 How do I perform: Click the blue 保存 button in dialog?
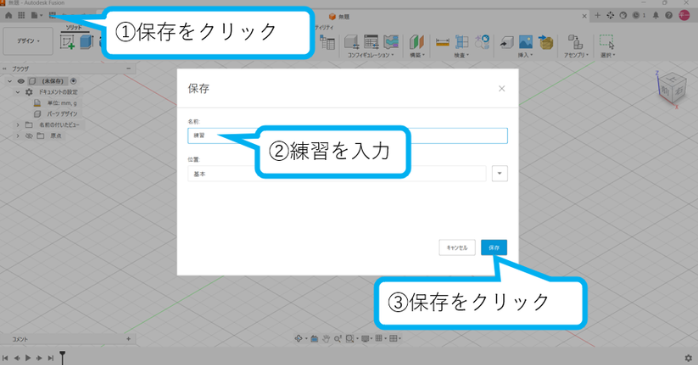494,247
